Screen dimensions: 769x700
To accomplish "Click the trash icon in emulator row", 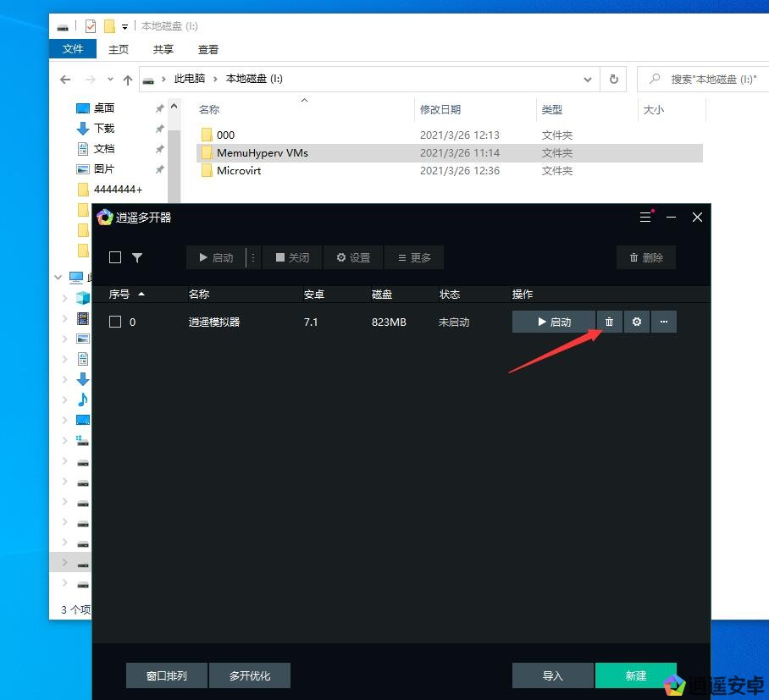I will click(x=609, y=322).
